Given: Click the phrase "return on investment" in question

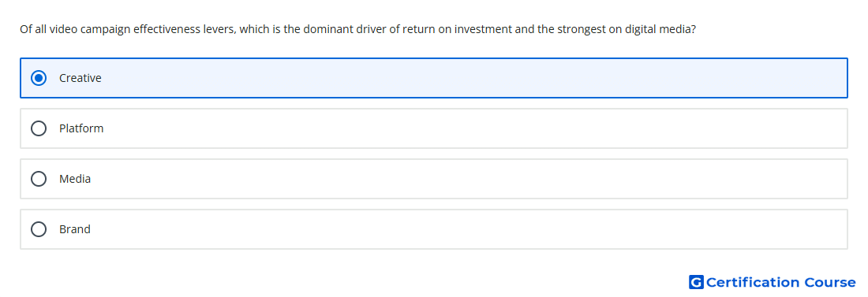Looking at the screenshot, I should click(457, 29).
